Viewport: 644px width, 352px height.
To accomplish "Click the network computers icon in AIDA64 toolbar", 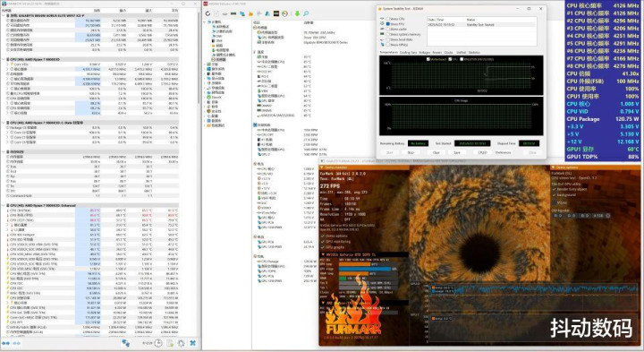I will (x=242, y=13).
